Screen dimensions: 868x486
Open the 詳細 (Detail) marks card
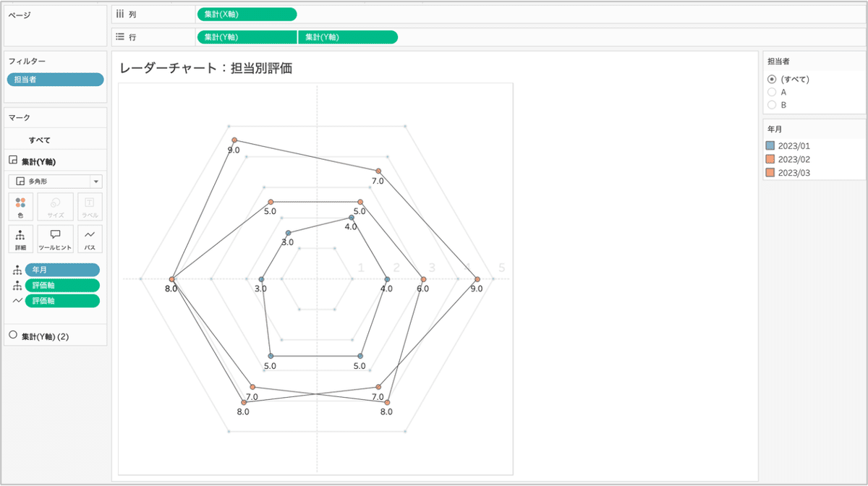click(20, 238)
